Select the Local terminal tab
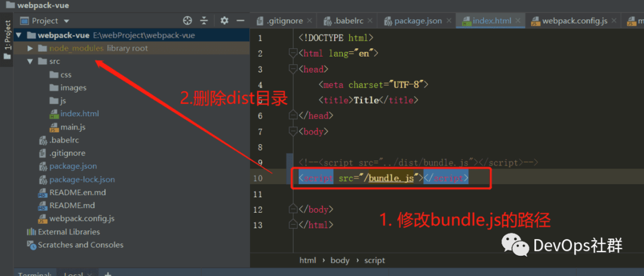Image resolution: width=644 pixels, height=276 pixels. point(75,274)
